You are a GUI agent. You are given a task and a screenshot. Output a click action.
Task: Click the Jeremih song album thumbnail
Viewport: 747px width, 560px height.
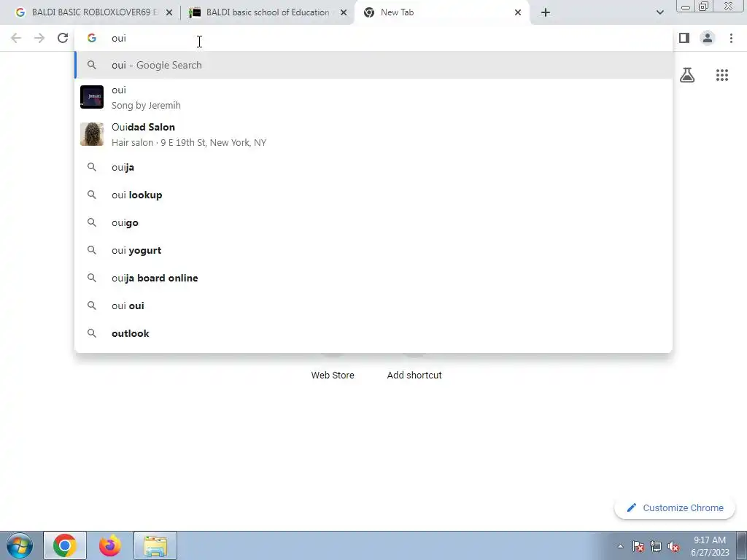(91, 97)
